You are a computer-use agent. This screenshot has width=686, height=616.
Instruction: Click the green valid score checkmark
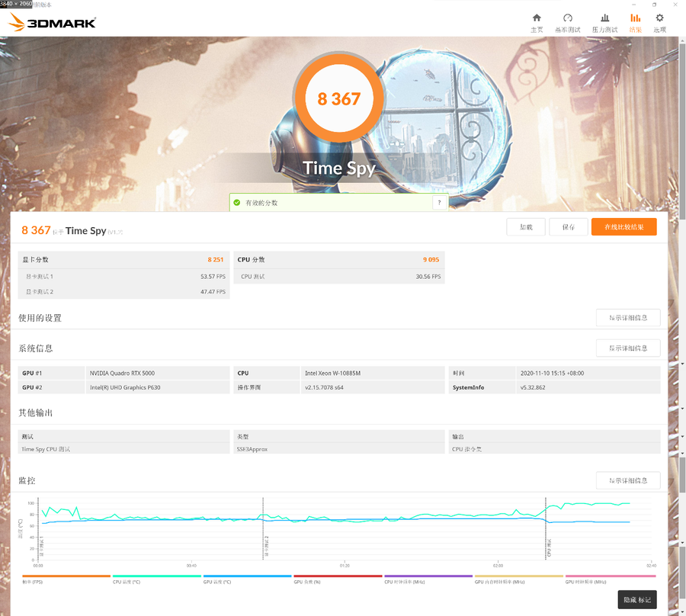[x=237, y=203]
